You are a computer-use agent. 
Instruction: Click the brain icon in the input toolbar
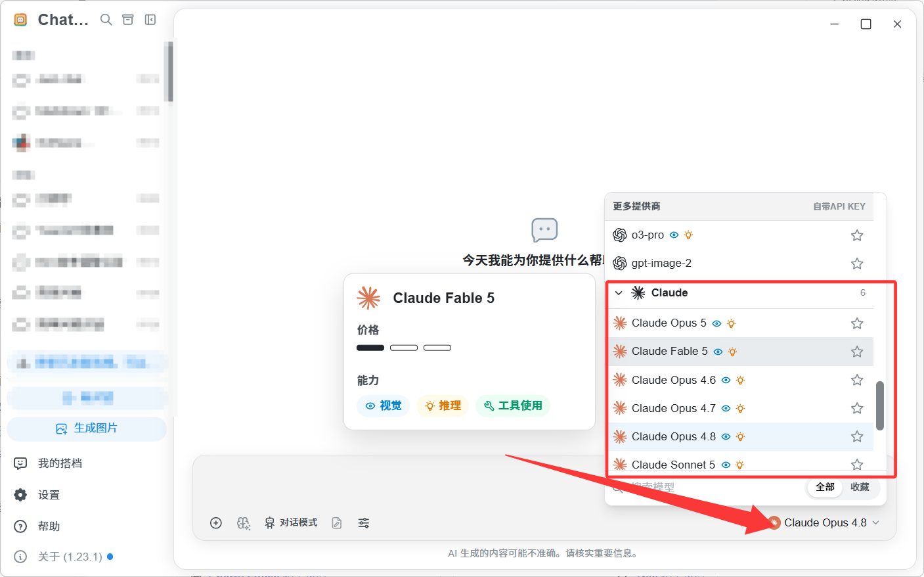pos(244,523)
